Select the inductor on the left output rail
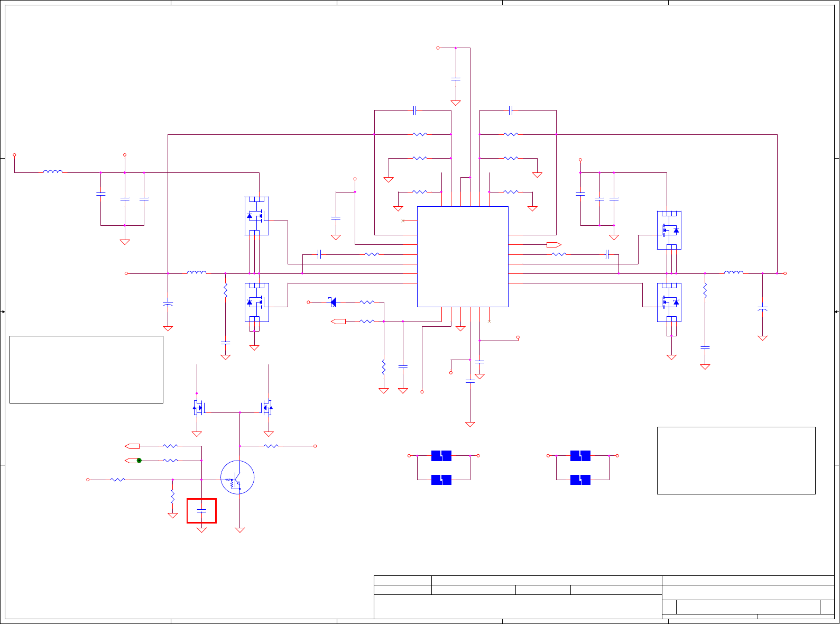Viewport: 840px width, 624px height. point(197,272)
